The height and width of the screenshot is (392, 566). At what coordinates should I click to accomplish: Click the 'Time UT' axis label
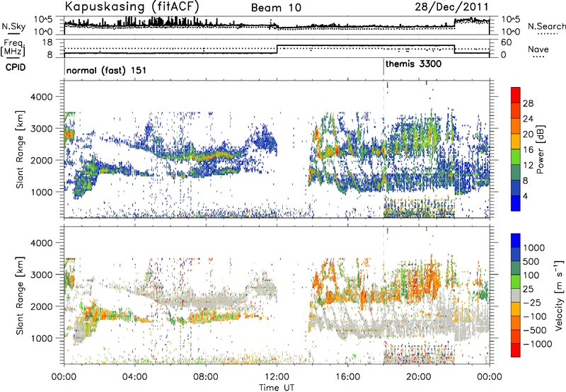point(277,387)
